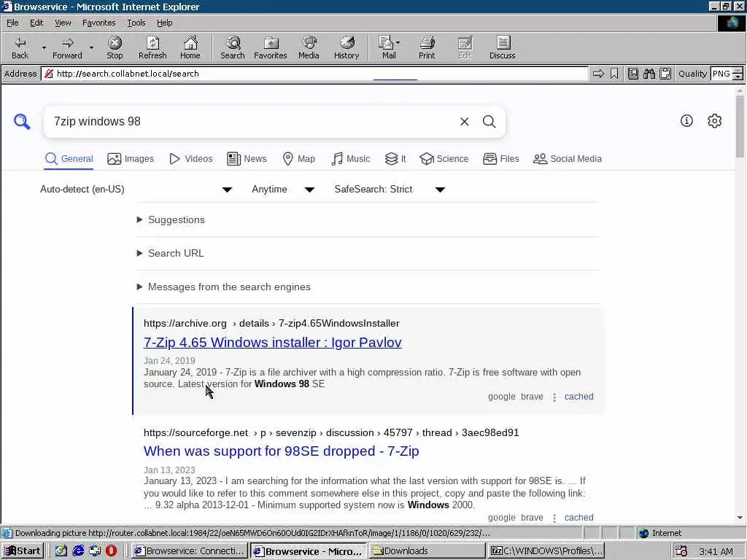Switch to Downloads taskbar window
Screen dimensions: 747x560
pos(427,551)
